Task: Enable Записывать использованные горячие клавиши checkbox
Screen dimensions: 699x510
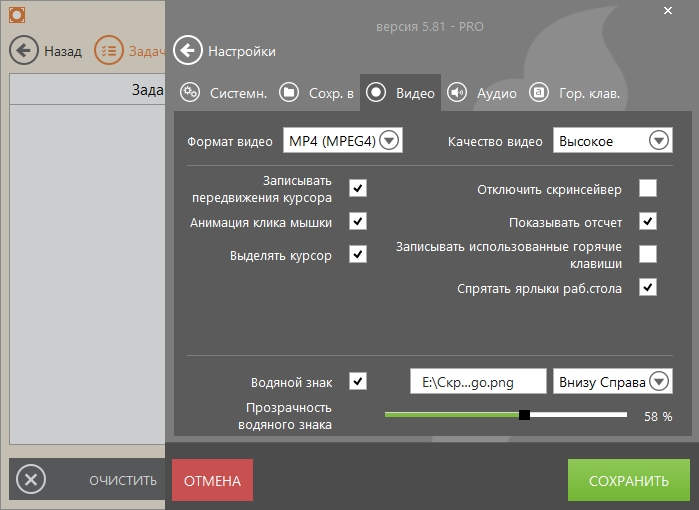Action: pyautogui.click(x=648, y=254)
